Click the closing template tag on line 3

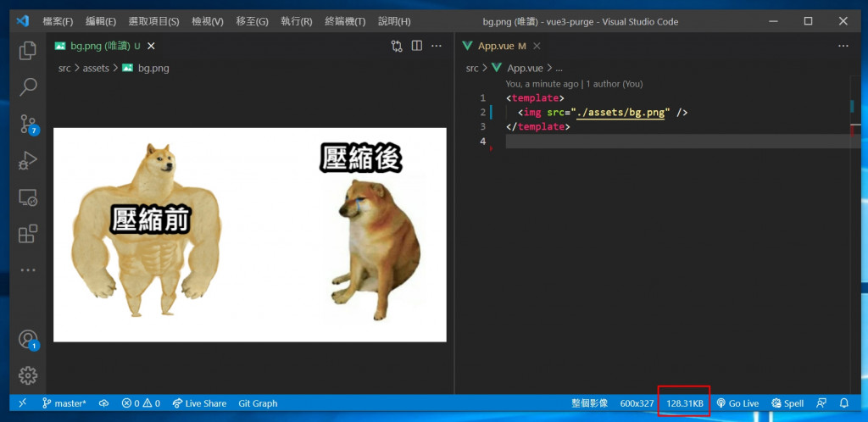(x=538, y=126)
